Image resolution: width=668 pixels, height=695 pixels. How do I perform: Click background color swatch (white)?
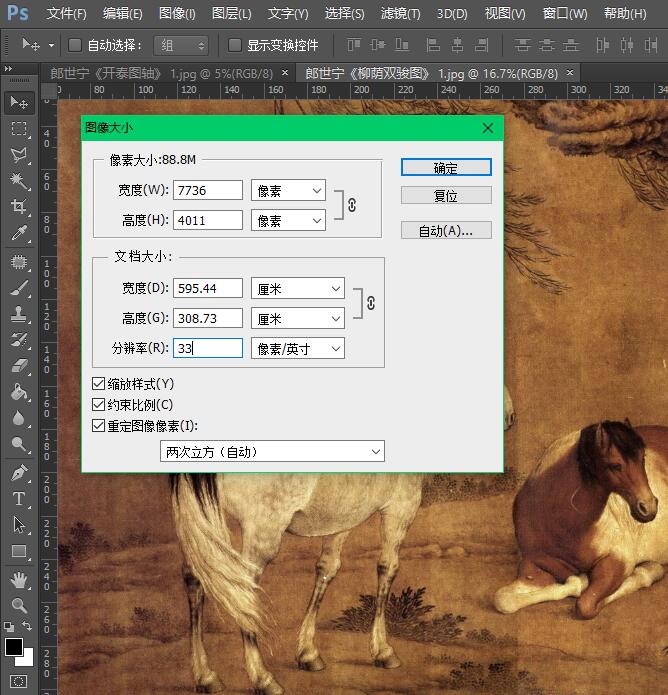click(27, 660)
